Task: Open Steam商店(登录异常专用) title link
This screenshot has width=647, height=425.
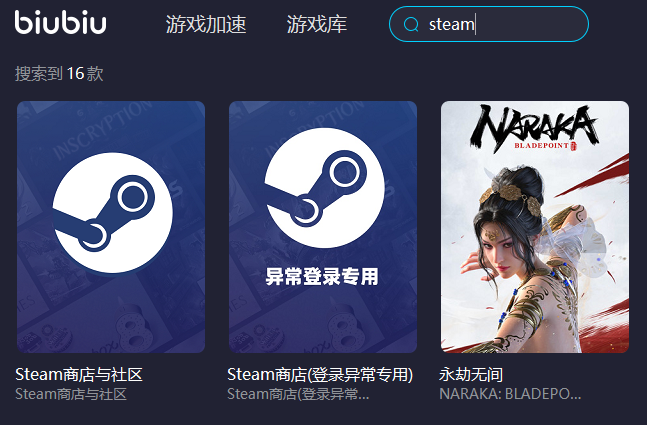Action: point(320,375)
